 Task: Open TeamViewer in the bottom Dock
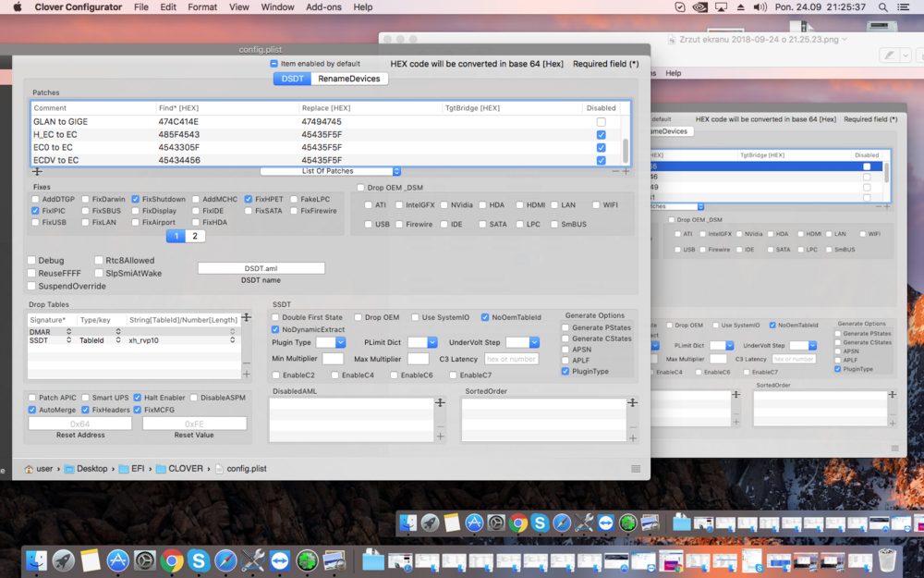pyautogui.click(x=280, y=560)
